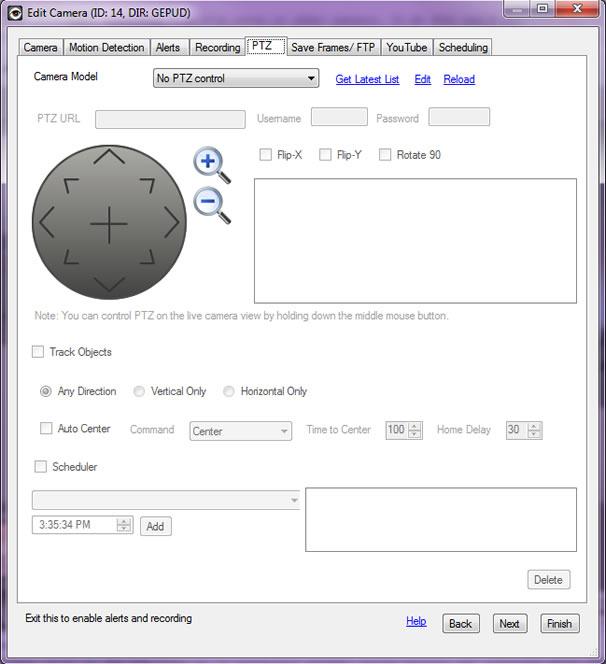
Task: Enable the Track Objects checkbox
Action: click(38, 352)
